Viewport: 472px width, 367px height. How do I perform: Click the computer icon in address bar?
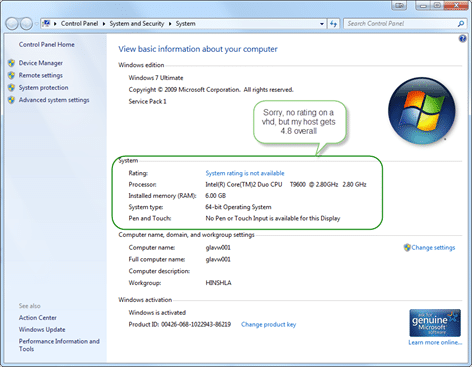click(46, 23)
